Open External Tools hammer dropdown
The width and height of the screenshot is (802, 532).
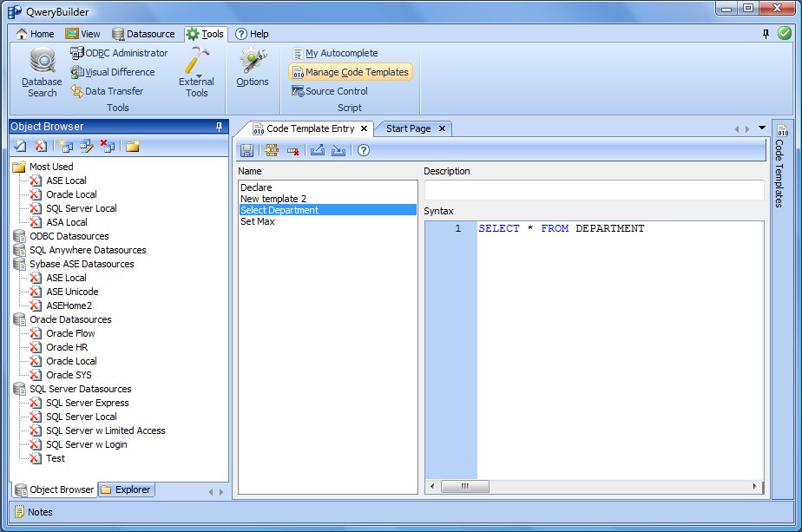coord(196,72)
